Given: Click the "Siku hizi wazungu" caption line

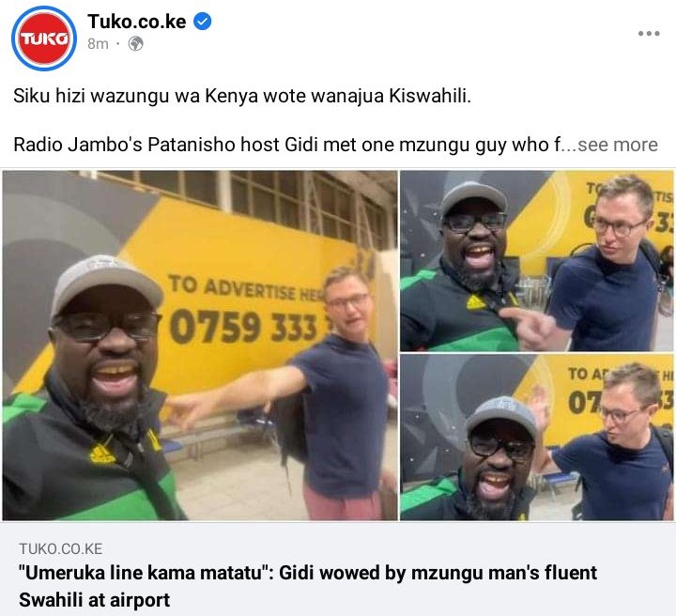Looking at the screenshot, I should pyautogui.click(x=242, y=96).
